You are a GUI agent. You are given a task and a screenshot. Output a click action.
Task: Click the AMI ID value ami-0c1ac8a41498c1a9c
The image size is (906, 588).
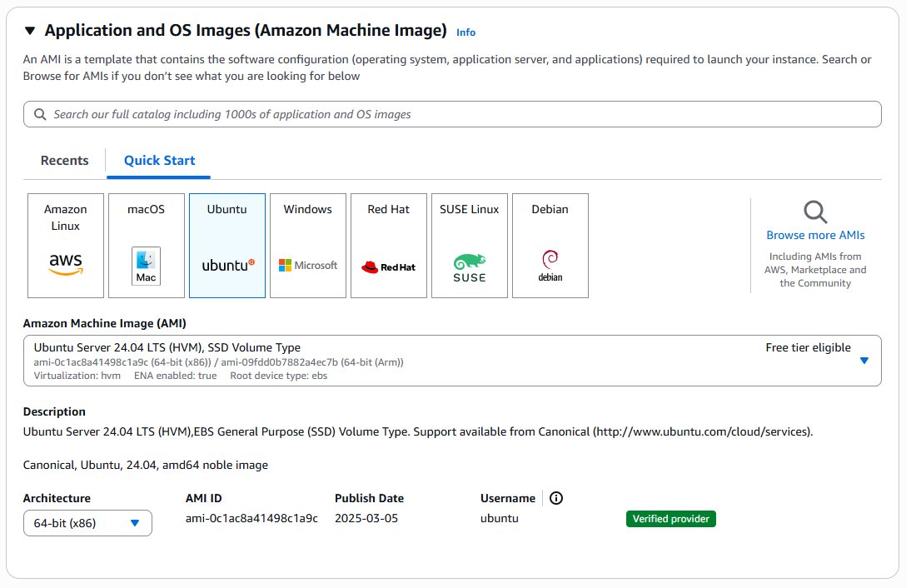(x=251, y=518)
